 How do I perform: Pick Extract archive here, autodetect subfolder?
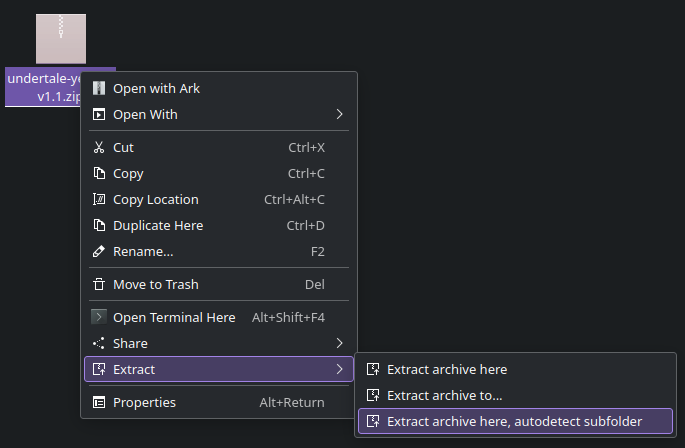[x=514, y=421]
